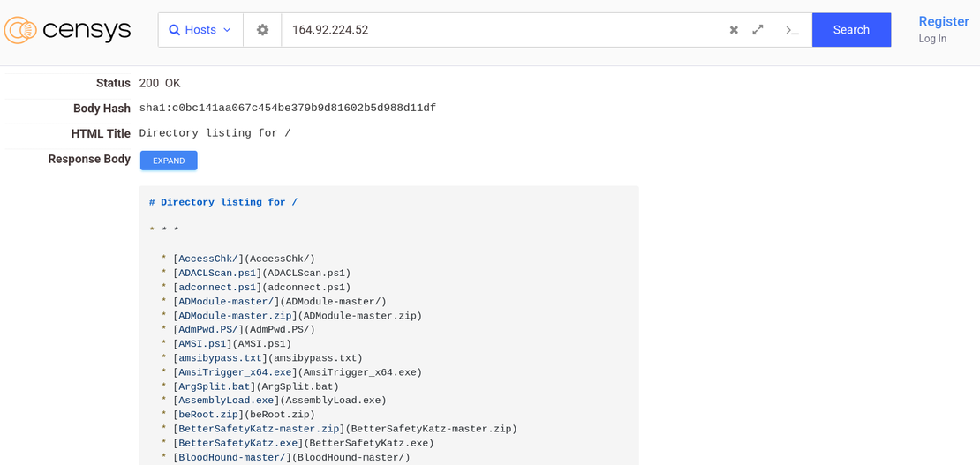Open search settings gear icon
This screenshot has height=465, width=980.
coord(262,30)
